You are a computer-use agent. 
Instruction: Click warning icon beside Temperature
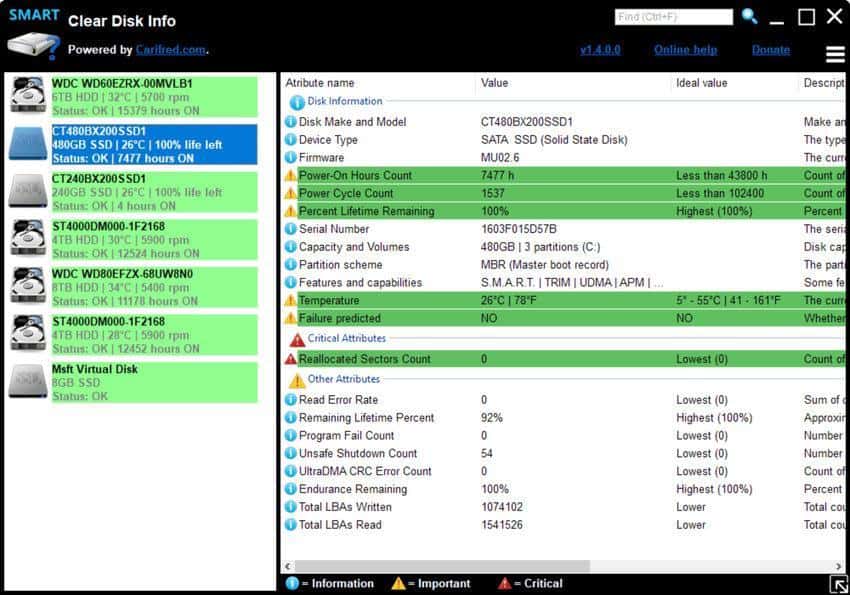[291, 300]
